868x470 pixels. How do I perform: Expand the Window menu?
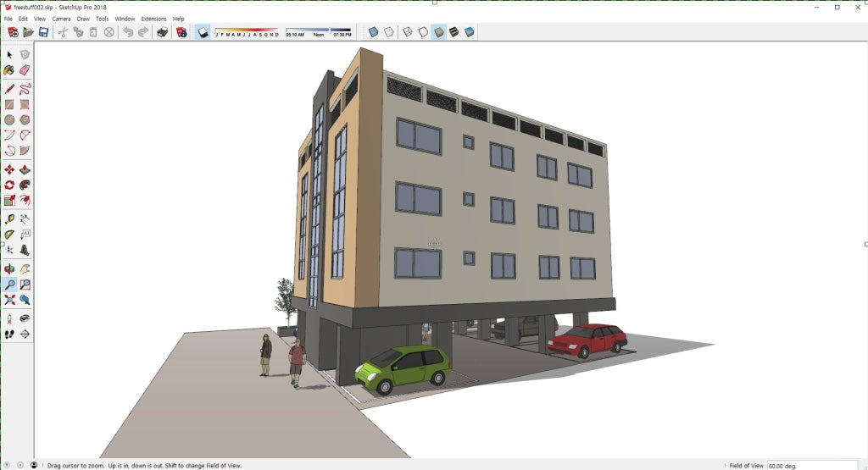125,18
